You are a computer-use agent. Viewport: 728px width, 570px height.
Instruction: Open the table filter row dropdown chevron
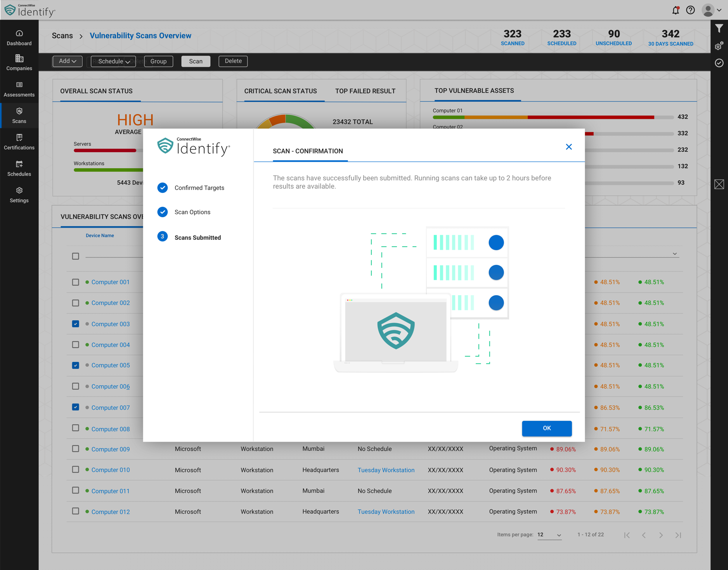[675, 254]
